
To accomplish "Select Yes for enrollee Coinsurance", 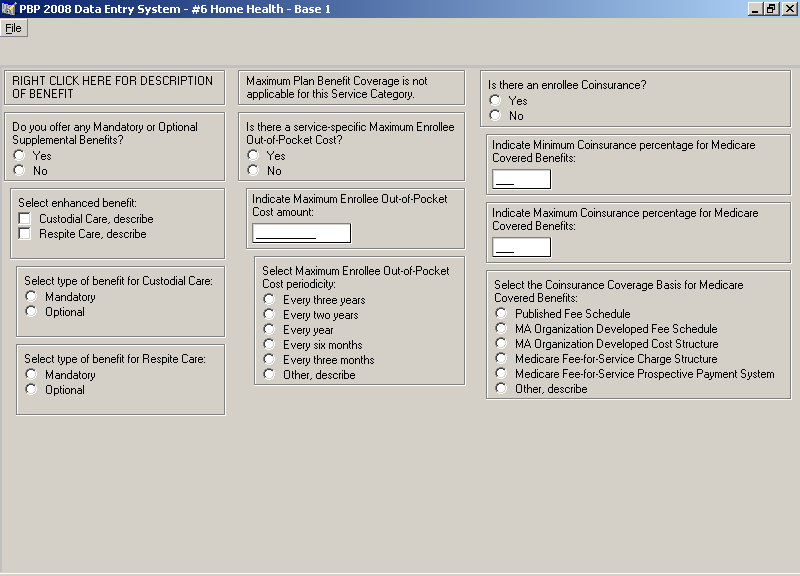I will tap(495, 101).
